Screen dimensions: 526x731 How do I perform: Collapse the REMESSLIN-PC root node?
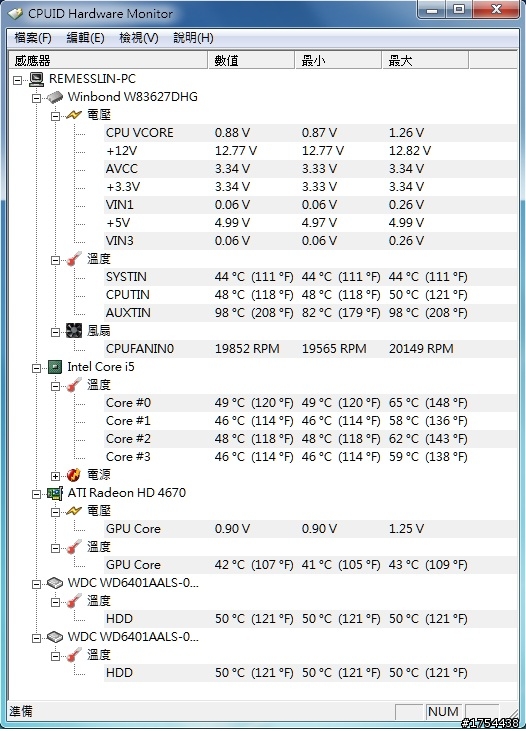point(17,80)
